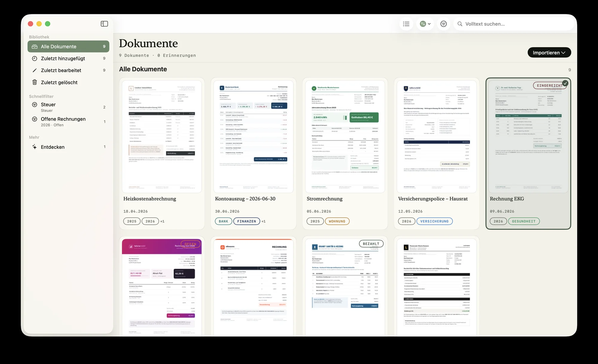Open the sort order dropdown
Image resolution: width=598 pixels, height=364 pixels.
click(425, 24)
